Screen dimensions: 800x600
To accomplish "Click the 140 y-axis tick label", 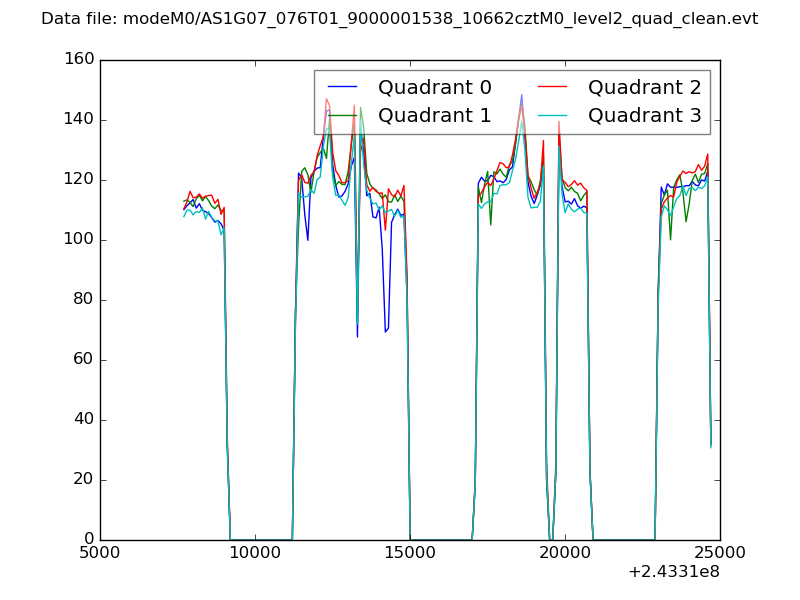I will [80, 120].
